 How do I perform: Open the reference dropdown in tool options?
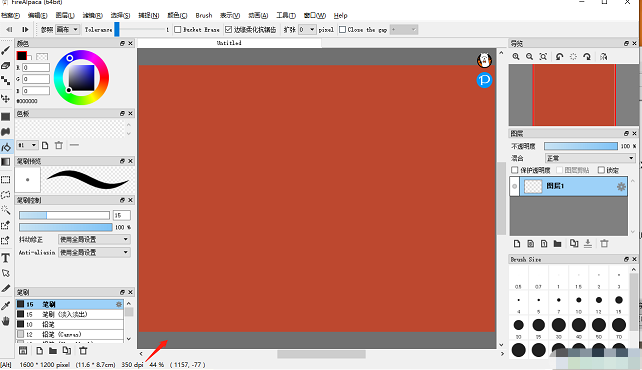point(67,29)
